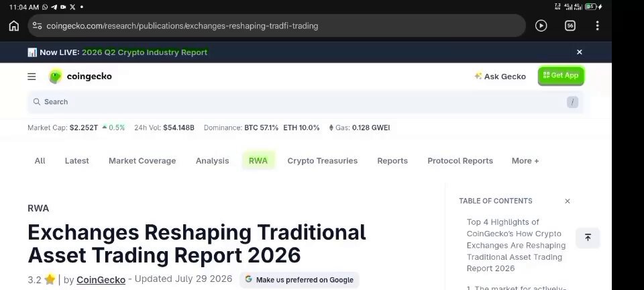Focus the Search input field
Screen dimensions: 644x290
click(305, 102)
